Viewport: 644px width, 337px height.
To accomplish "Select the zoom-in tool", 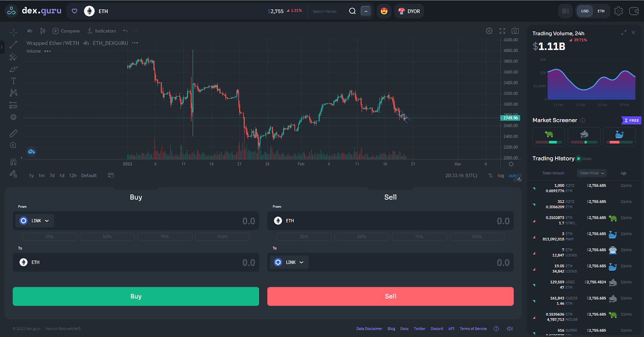I will coord(13,145).
